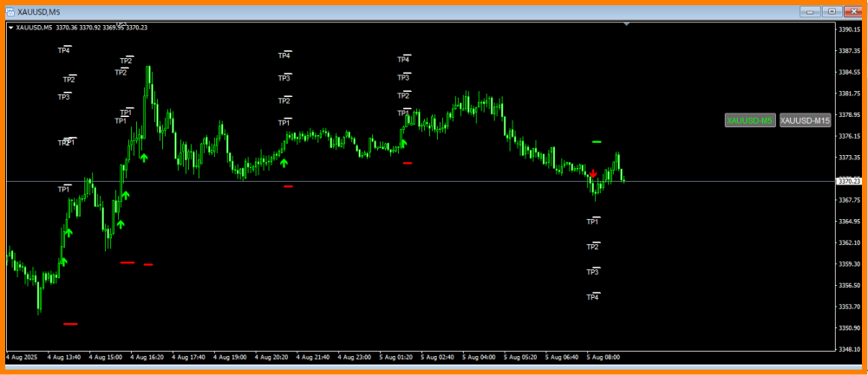Minimize the XAUUSD,M5 chart window

pyautogui.click(x=812, y=11)
